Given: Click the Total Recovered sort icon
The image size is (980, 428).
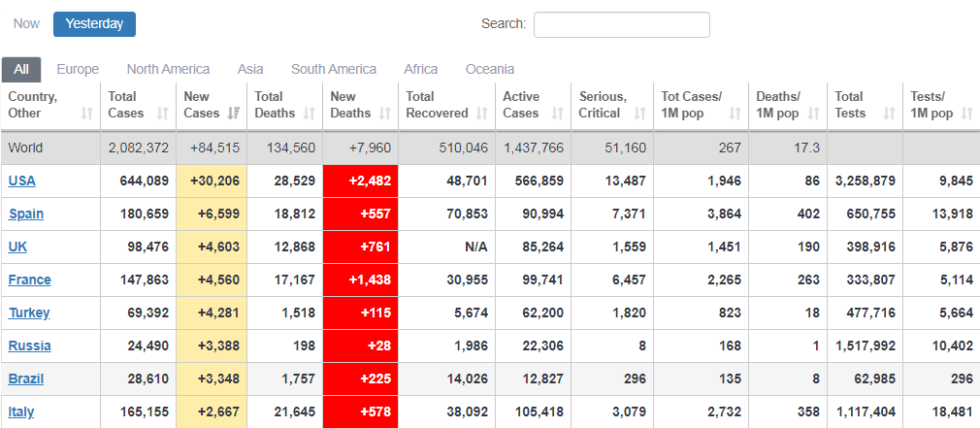Looking at the screenshot, I should click(x=481, y=114).
